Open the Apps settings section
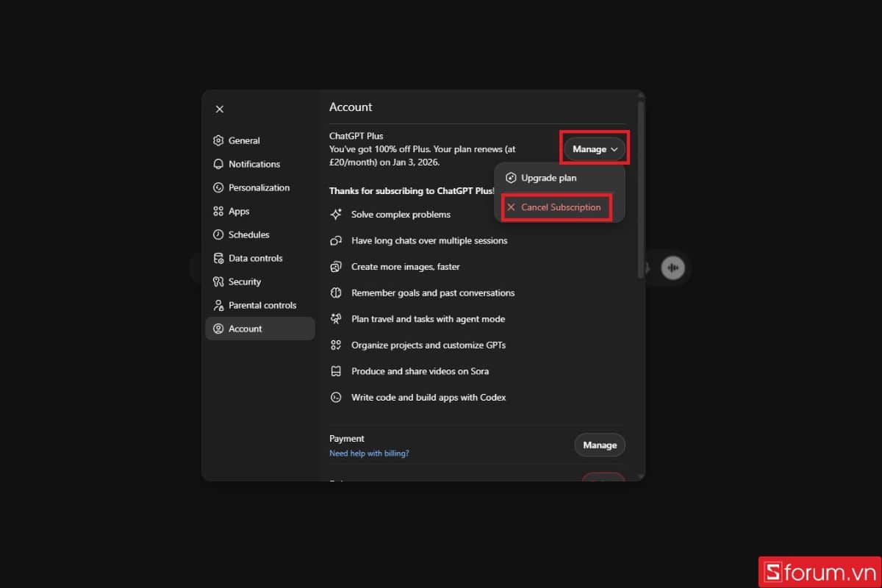The width and height of the screenshot is (882, 588). 260,211
